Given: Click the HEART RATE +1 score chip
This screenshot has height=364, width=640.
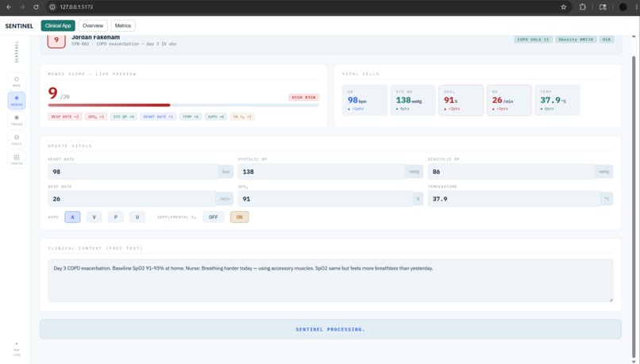Looking at the screenshot, I should point(158,117).
